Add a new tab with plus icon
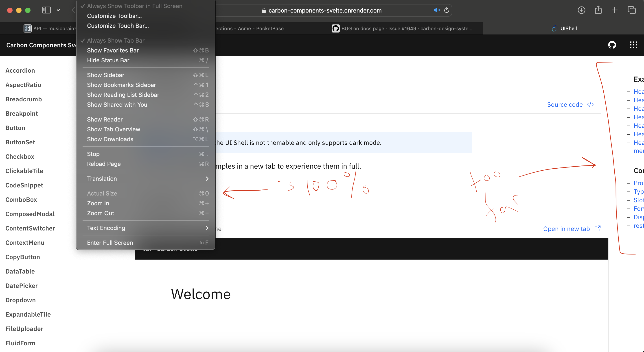 coord(615,10)
